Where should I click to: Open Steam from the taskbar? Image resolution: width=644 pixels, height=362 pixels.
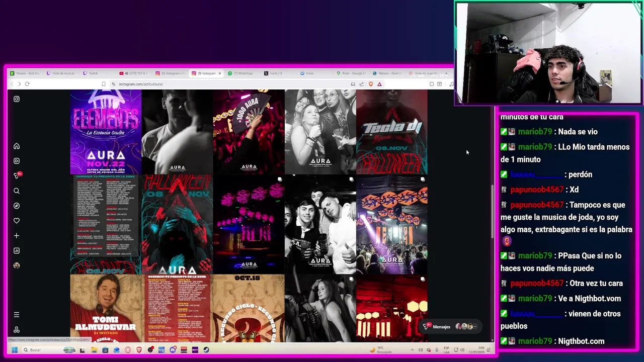(x=206, y=350)
